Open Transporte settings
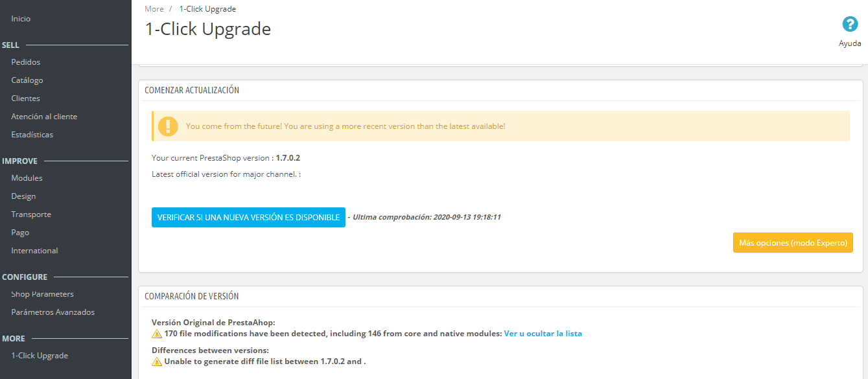 click(x=31, y=214)
